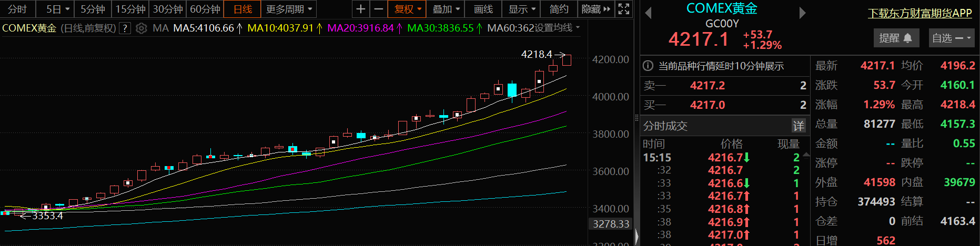Expand 更多周期 more periods dropdown
The height and width of the screenshot is (246, 980).
[x=289, y=9]
